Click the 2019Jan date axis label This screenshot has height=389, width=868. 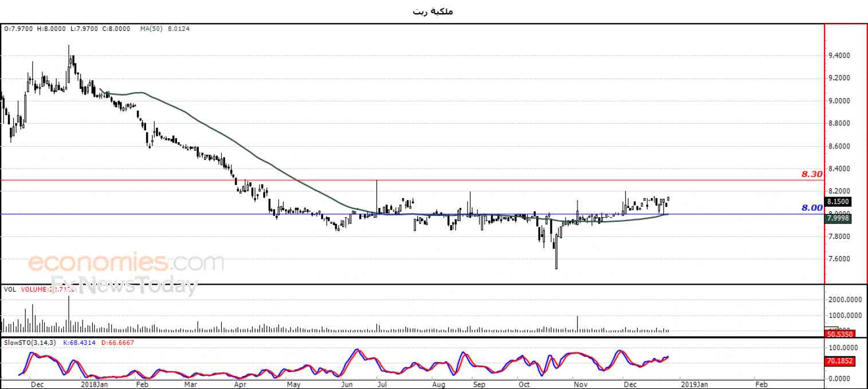pos(695,384)
